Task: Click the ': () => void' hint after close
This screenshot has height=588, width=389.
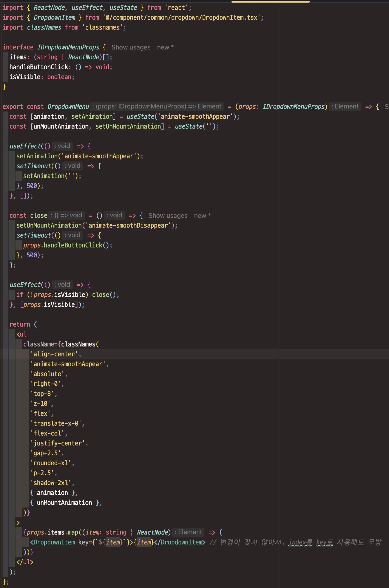Action: pos(66,215)
